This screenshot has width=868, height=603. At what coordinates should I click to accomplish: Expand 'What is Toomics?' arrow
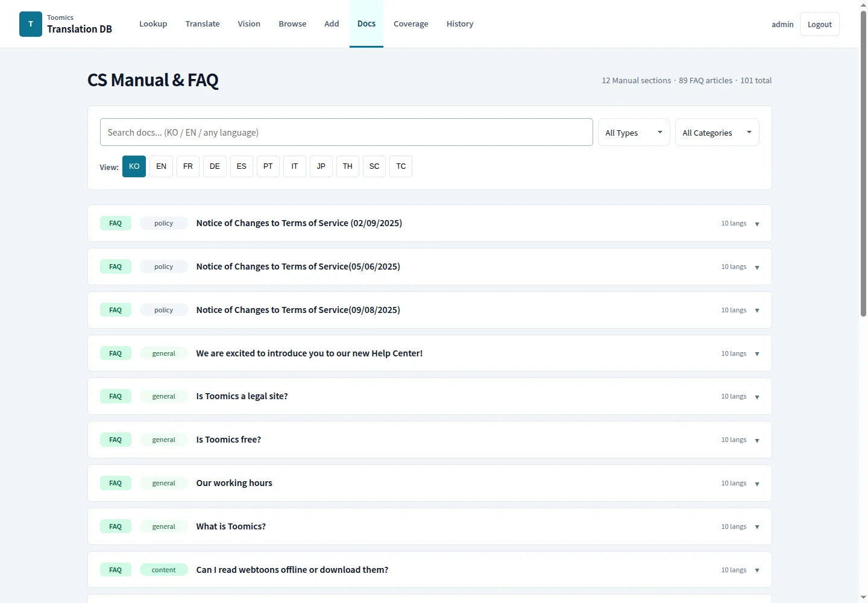[x=757, y=527]
